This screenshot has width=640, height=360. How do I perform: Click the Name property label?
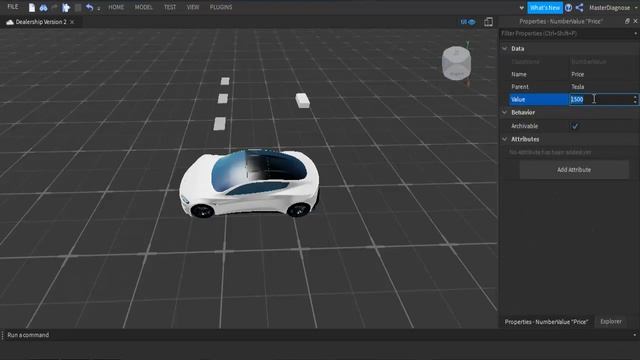(x=519, y=74)
